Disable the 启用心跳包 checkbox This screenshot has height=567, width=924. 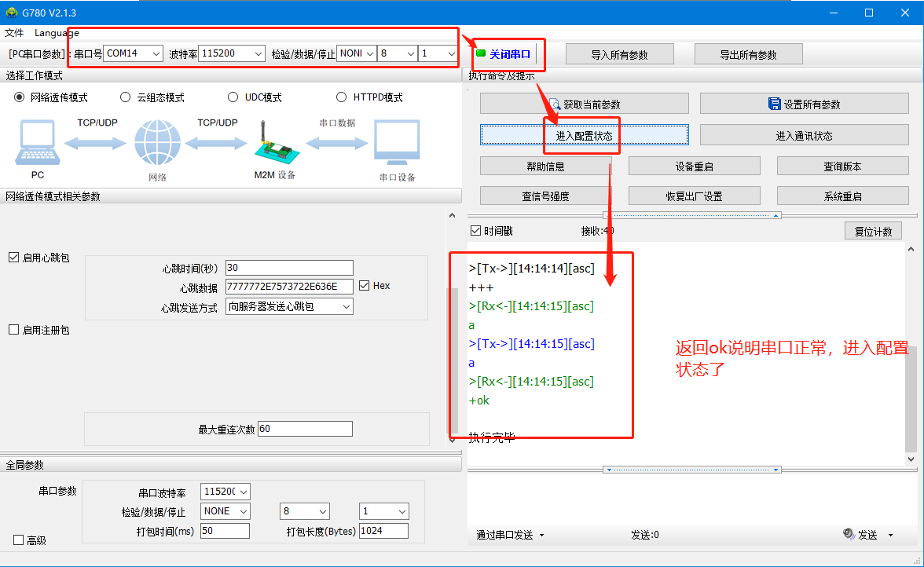click(x=13, y=258)
